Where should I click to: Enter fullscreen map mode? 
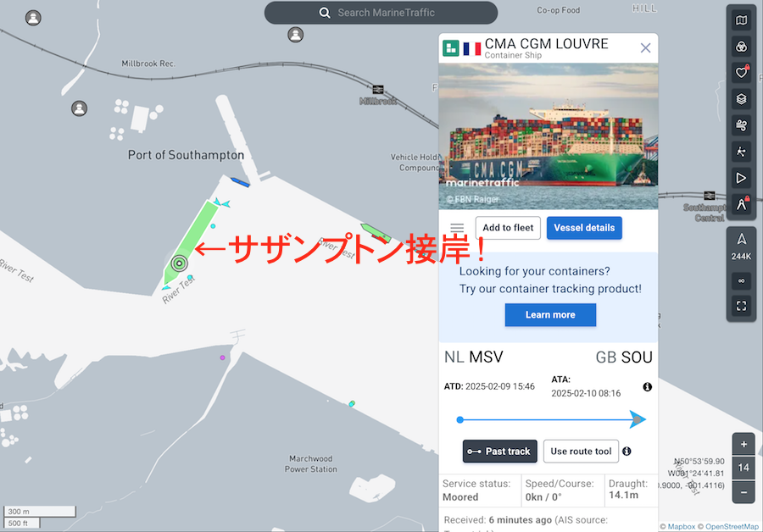(741, 306)
